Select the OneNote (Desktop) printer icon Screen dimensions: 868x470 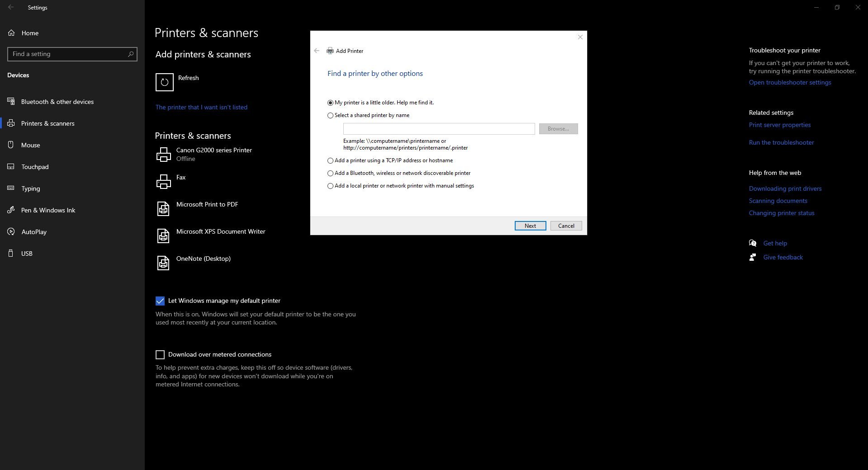[163, 263]
